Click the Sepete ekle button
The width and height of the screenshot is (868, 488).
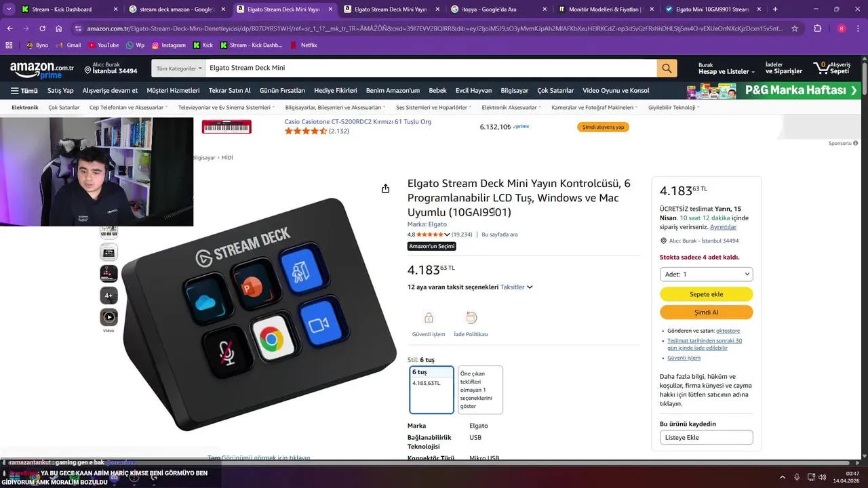(706, 294)
